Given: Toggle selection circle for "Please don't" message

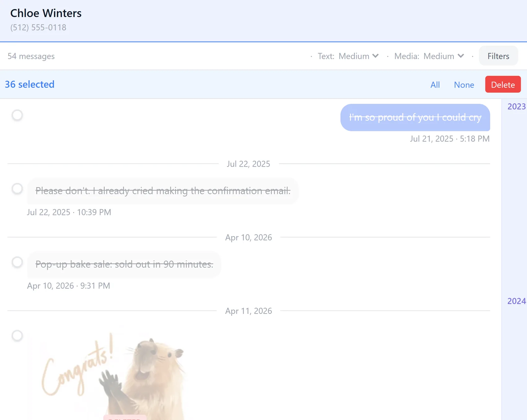Looking at the screenshot, I should pyautogui.click(x=17, y=189).
